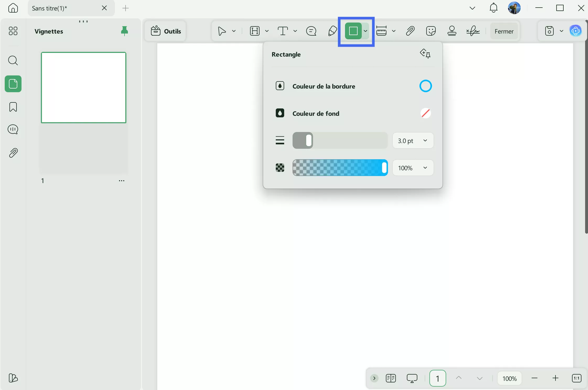This screenshot has height=390, width=588.
Task: Open the attachment paperclip tool
Action: tap(409, 31)
